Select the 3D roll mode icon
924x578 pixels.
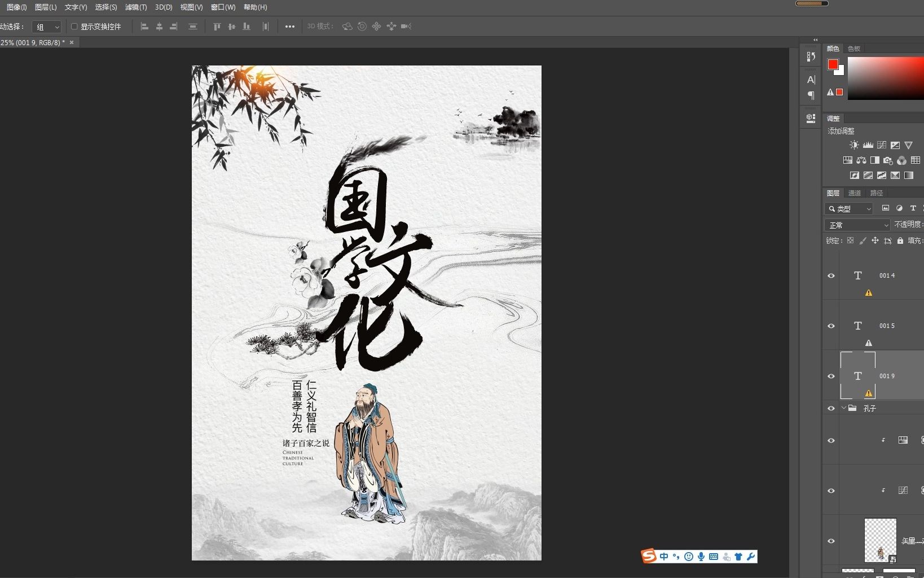[362, 27]
